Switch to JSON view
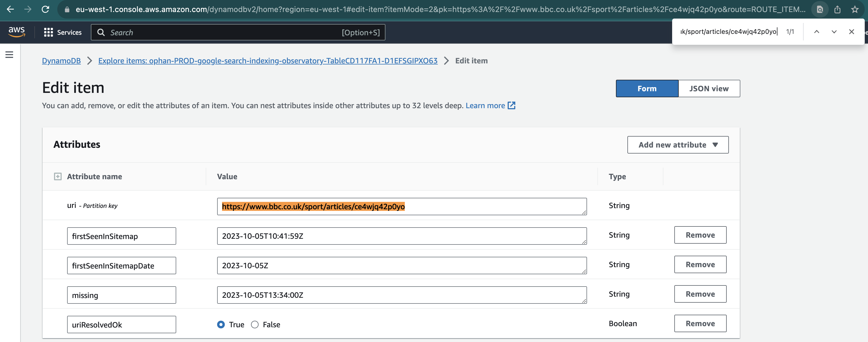 (x=709, y=88)
